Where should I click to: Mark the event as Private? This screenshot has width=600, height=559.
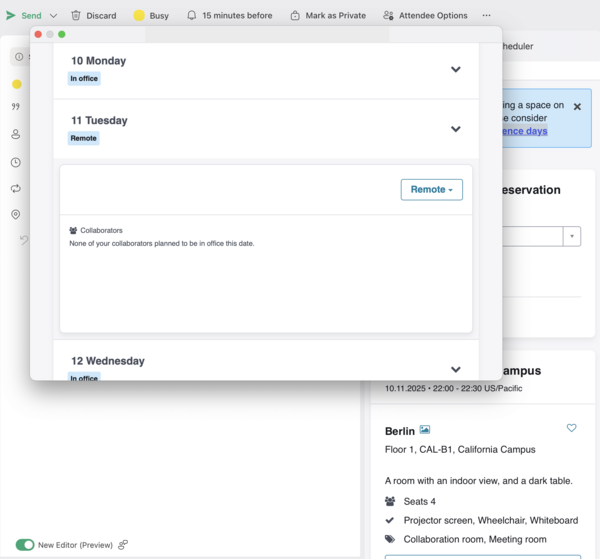pyautogui.click(x=328, y=16)
